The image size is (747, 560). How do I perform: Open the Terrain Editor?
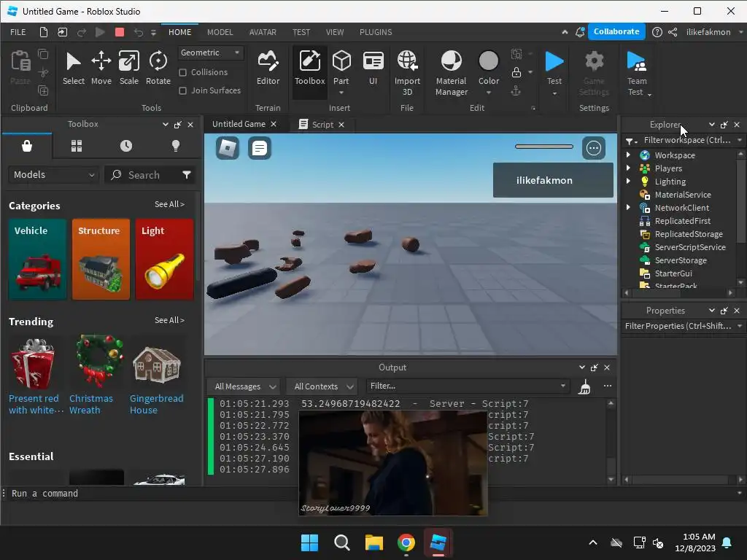[268, 68]
